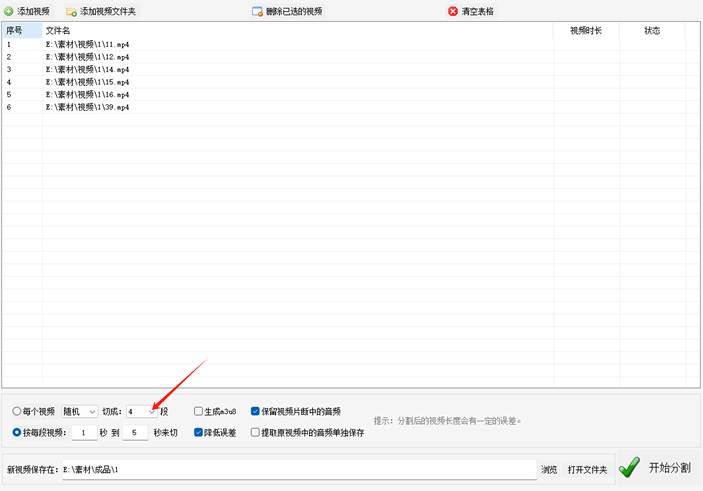Click the 文件名 column header

tap(298, 30)
